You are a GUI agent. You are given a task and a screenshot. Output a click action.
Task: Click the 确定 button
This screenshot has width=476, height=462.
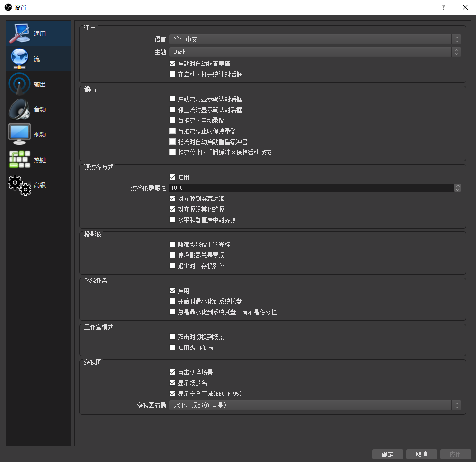[387, 454]
